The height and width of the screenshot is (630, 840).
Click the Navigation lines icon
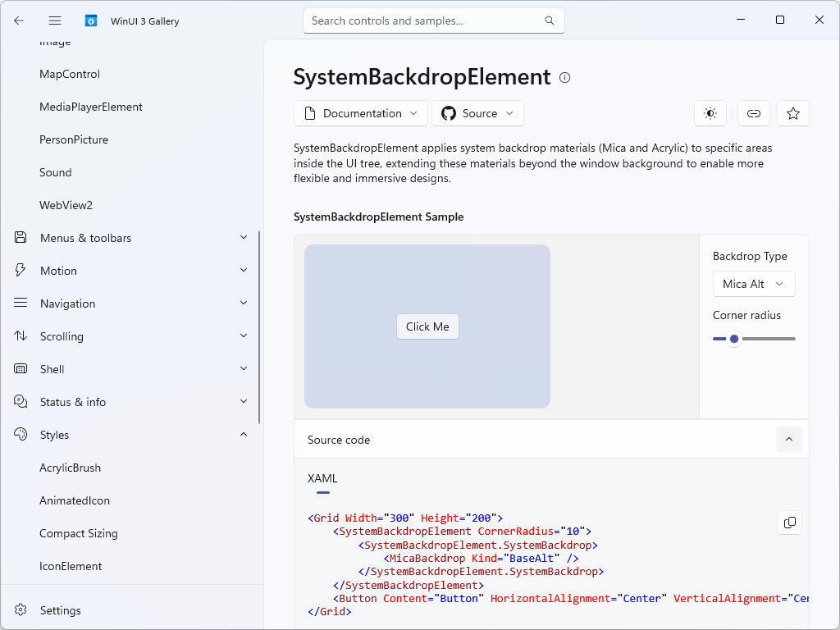pos(21,304)
